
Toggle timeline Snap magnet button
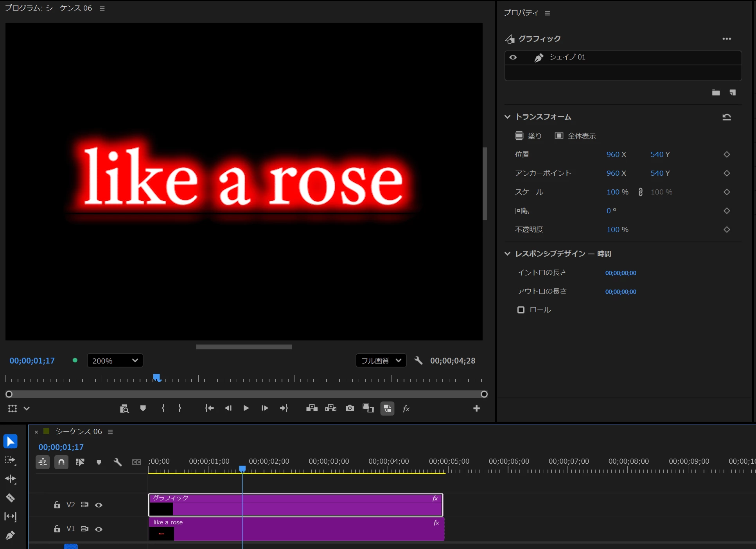(61, 462)
